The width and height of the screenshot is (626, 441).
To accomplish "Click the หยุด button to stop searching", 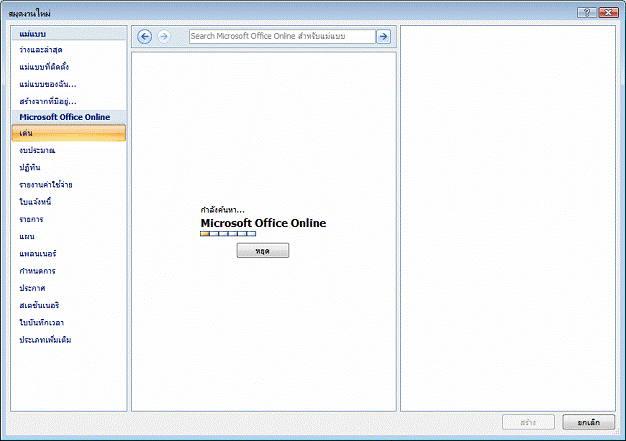I will coord(263,251).
